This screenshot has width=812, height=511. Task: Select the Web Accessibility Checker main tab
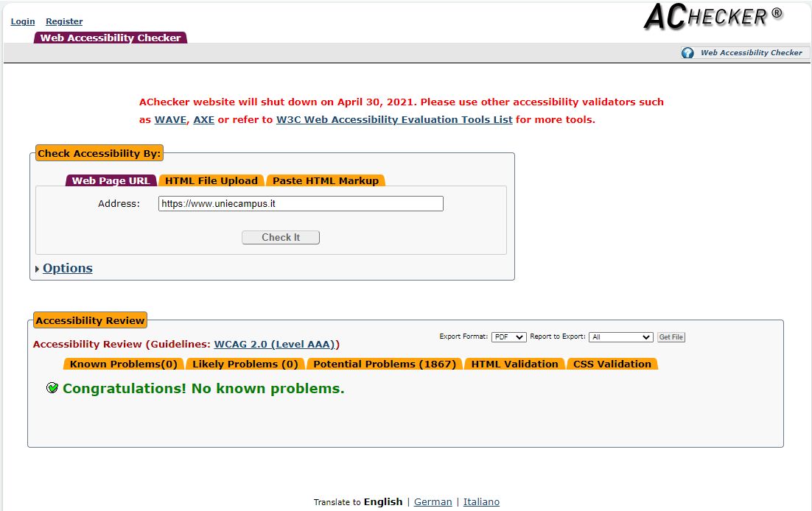(x=111, y=38)
